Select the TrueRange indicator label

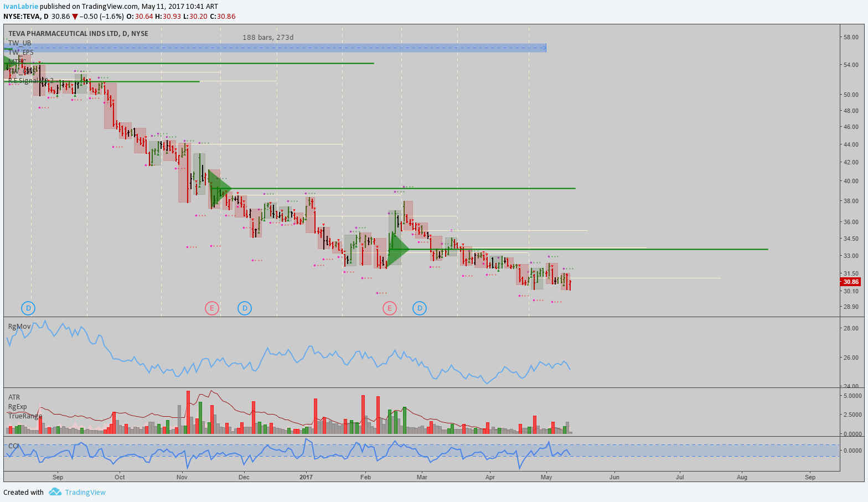pyautogui.click(x=25, y=416)
